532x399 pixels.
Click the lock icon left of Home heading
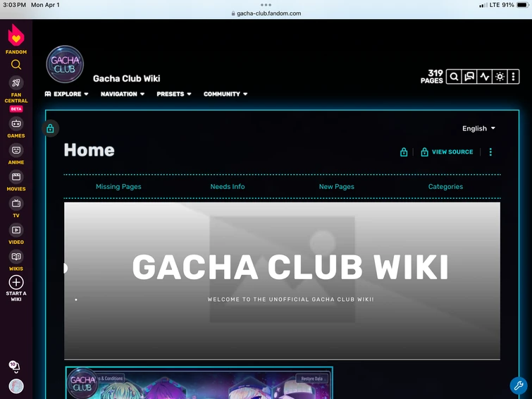coord(50,129)
